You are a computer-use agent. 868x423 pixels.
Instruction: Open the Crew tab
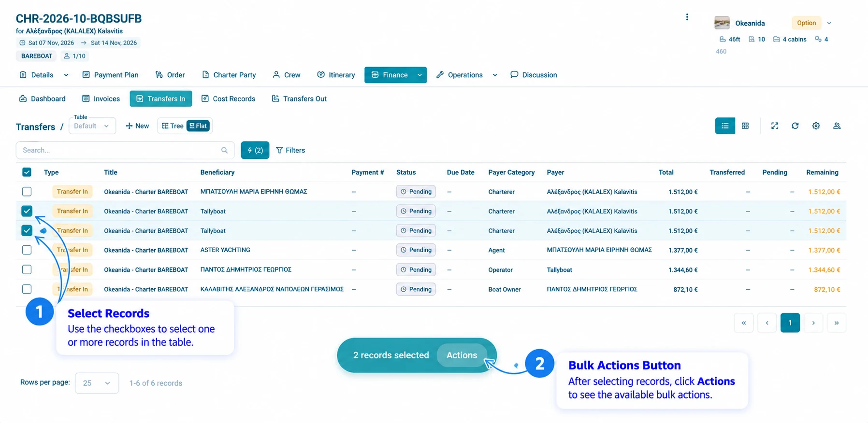(x=287, y=75)
